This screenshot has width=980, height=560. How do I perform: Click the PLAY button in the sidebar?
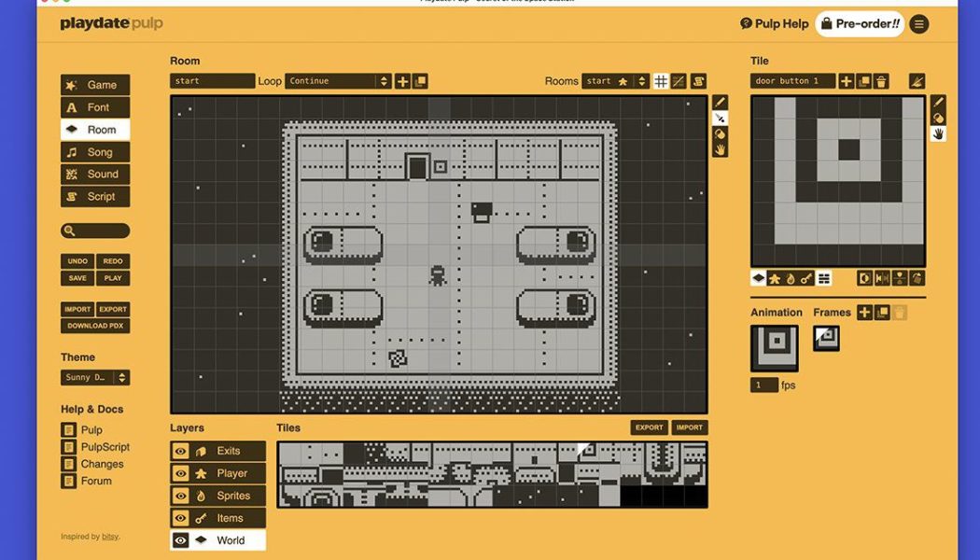(x=113, y=278)
